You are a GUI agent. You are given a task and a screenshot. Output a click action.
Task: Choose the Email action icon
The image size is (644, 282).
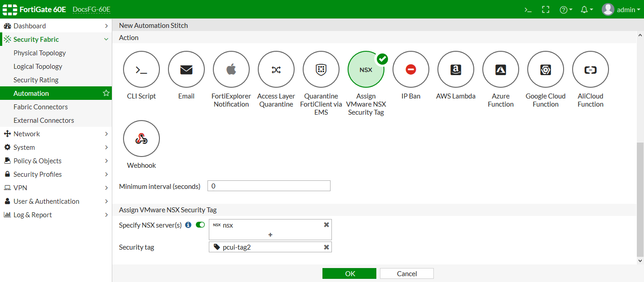(x=186, y=69)
